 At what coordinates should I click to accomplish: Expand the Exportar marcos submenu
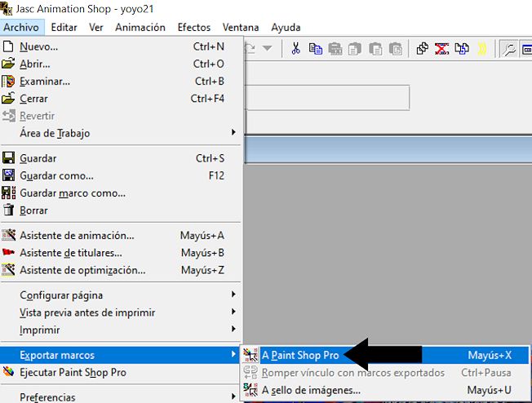tap(121, 355)
